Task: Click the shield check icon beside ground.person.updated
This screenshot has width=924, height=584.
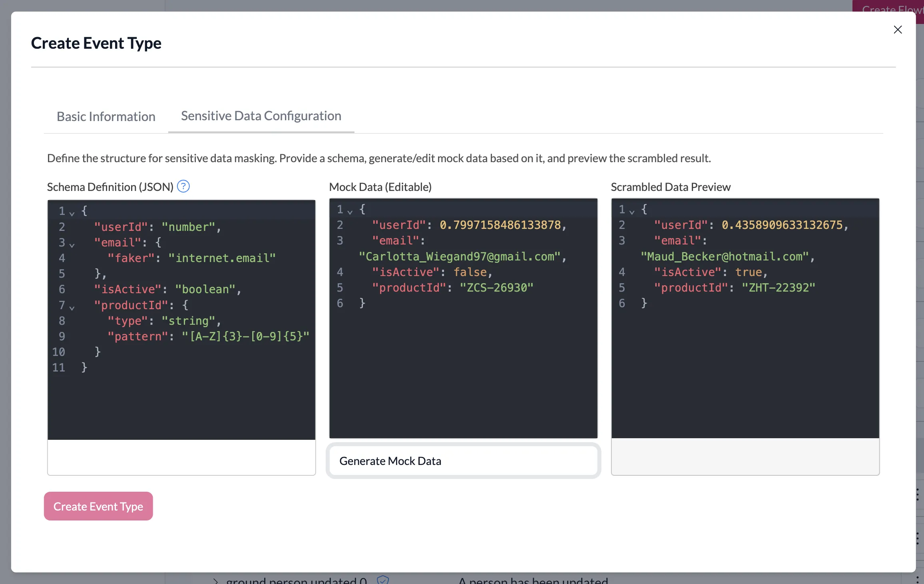Action: pos(382,580)
